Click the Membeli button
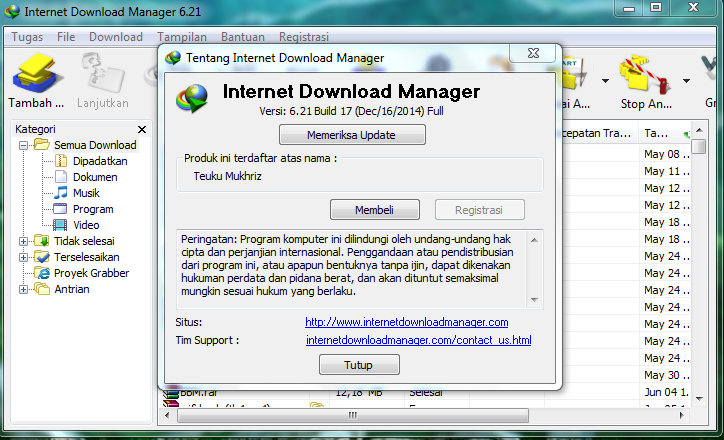Viewport: 724px width, 440px height. click(x=375, y=210)
